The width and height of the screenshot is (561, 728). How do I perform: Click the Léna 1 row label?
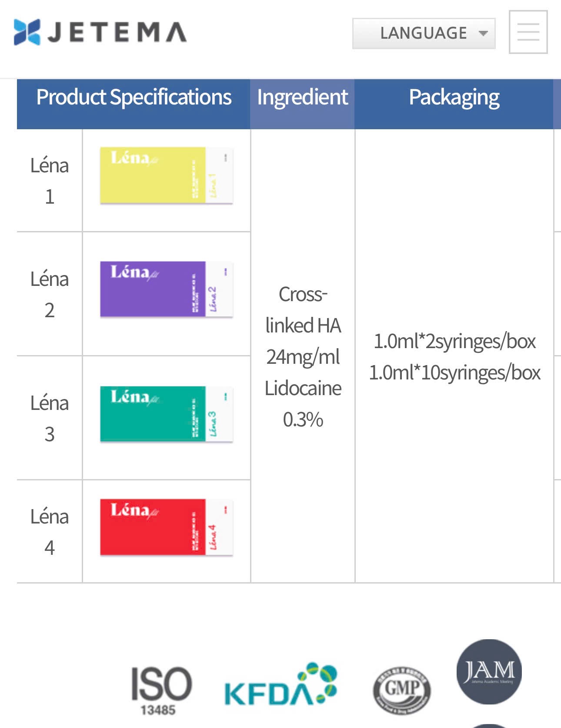[50, 181]
